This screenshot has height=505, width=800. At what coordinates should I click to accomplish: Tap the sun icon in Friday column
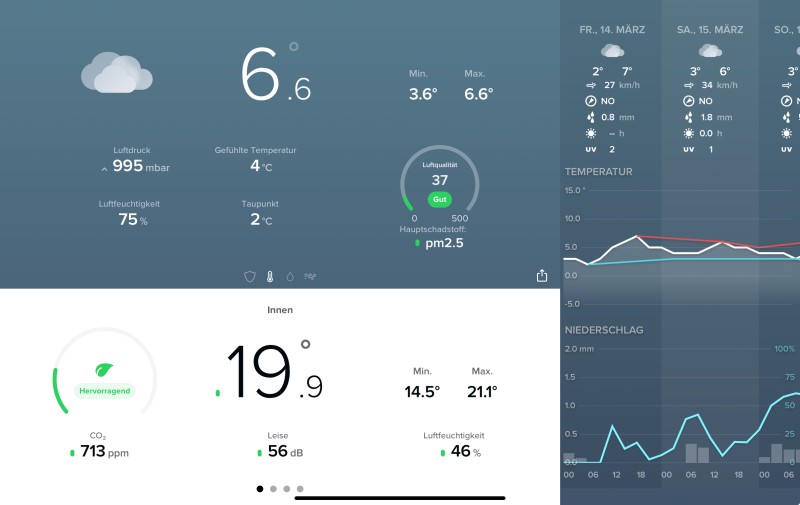tap(591, 133)
